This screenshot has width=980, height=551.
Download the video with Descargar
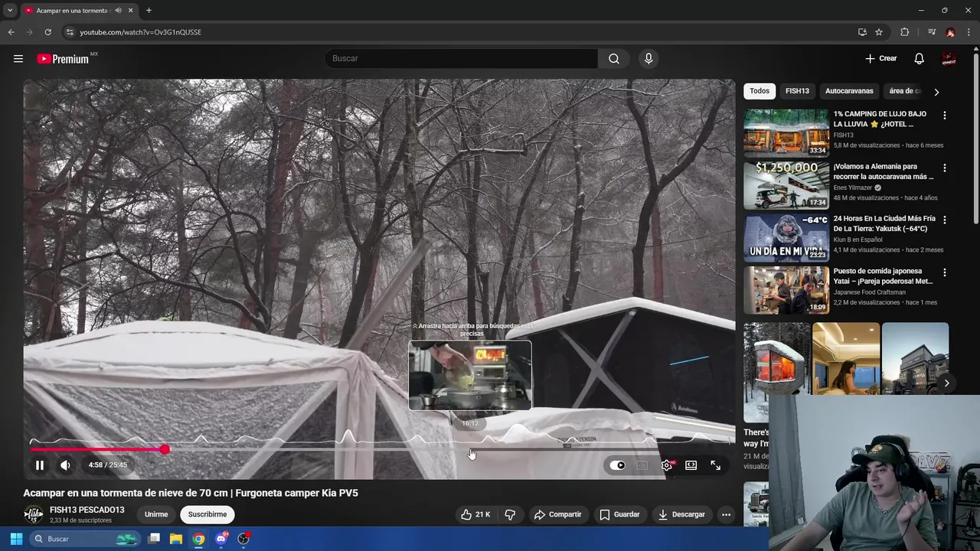(681, 514)
